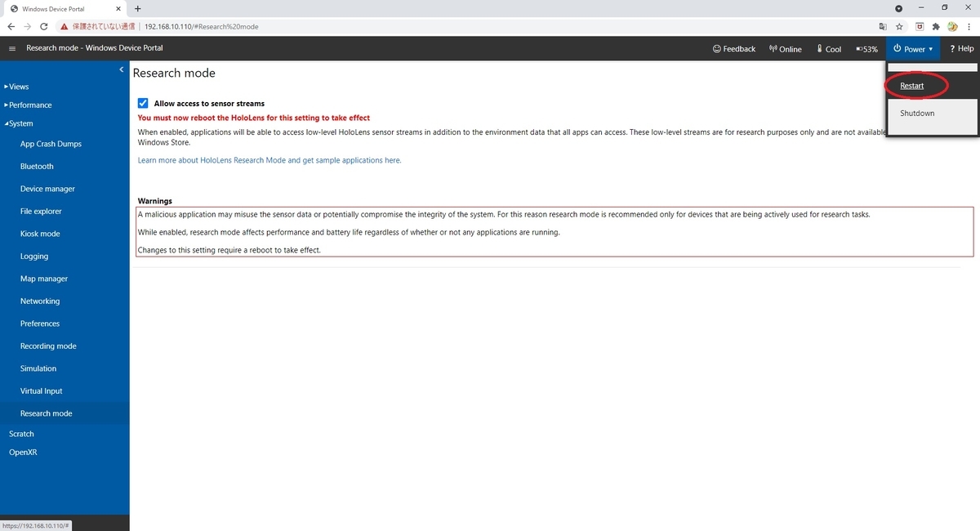Open the Extensions puzzle icon
This screenshot has width=980, height=531.
(x=936, y=26)
